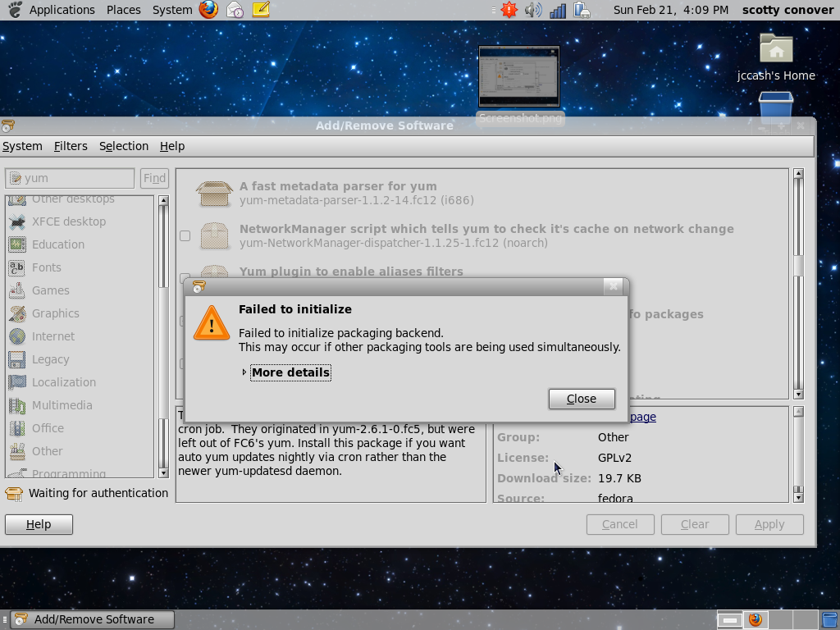Click the package icon for yum-NetworkManager-dispatcher
The width and height of the screenshot is (840, 630).
[214, 235]
